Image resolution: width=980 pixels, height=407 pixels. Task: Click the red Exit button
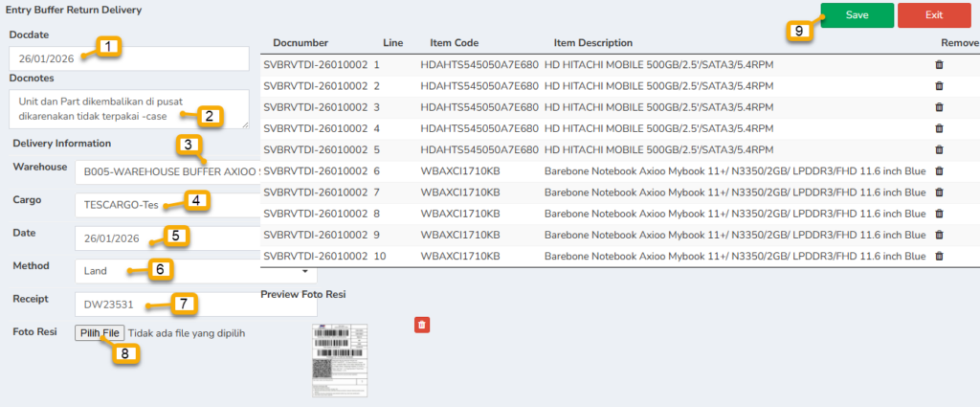tap(934, 15)
